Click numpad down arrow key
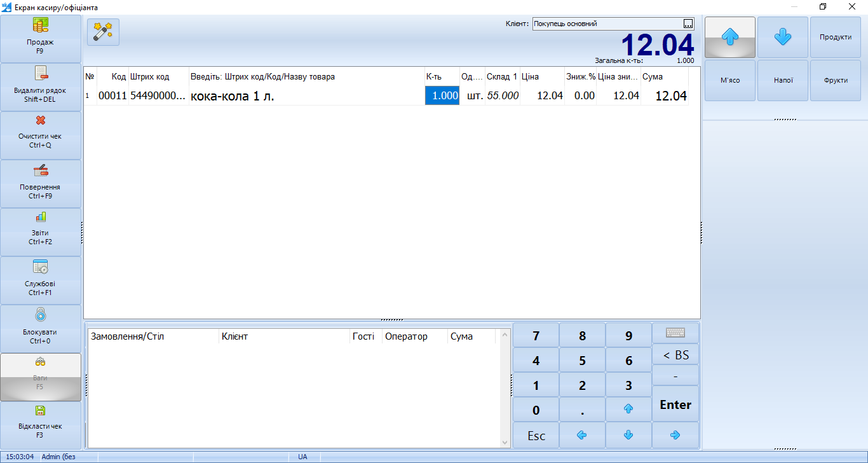Image resolution: width=868 pixels, height=463 pixels. point(629,436)
